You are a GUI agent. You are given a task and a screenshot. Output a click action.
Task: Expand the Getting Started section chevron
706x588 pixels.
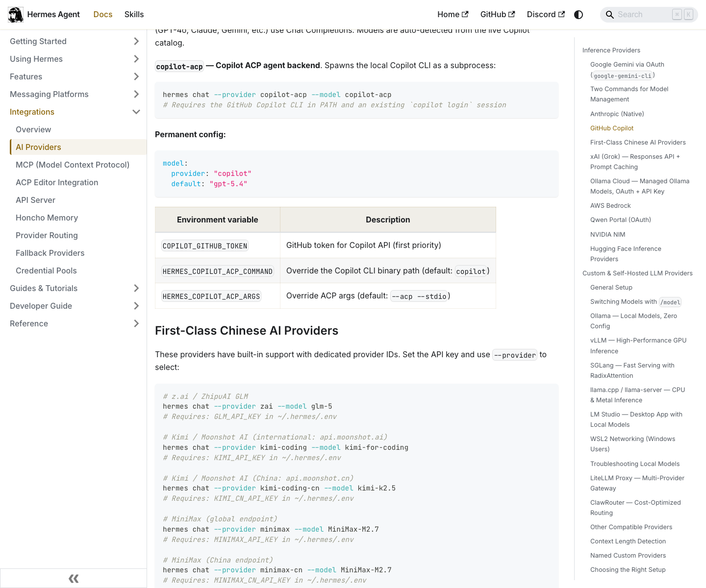[136, 41]
